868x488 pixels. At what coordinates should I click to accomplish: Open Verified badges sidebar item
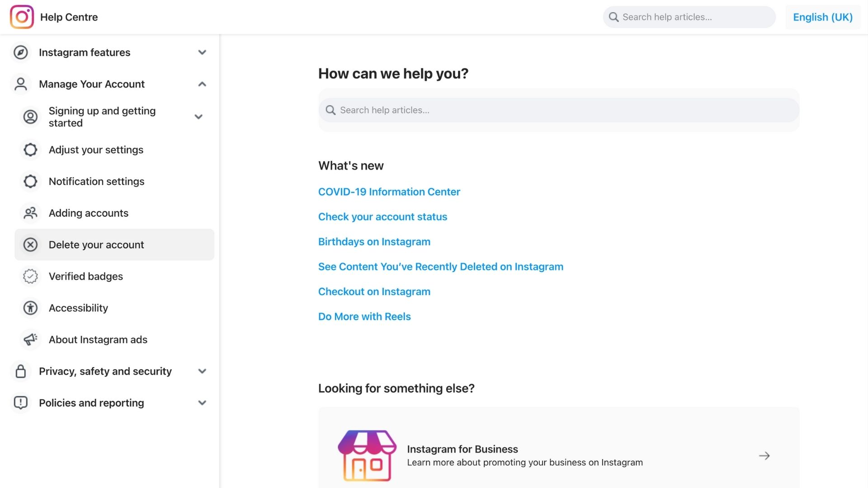pos(114,276)
